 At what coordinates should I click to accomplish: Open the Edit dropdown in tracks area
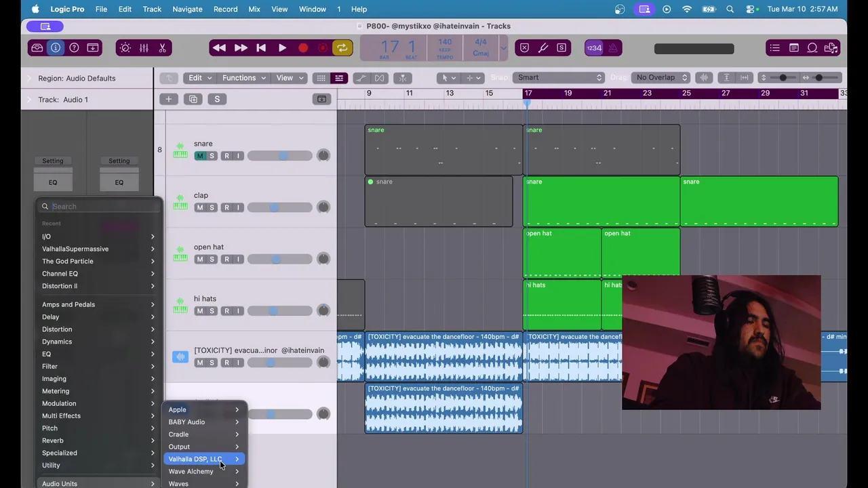[x=200, y=78]
